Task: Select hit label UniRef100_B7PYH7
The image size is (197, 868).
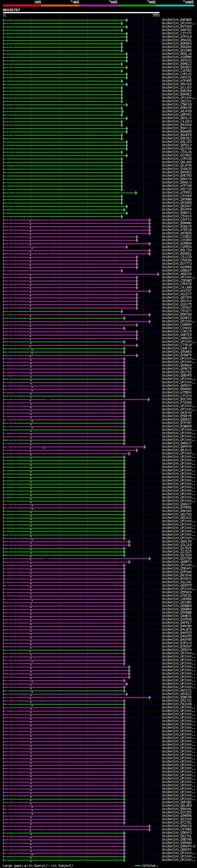Action: [x=177, y=423]
